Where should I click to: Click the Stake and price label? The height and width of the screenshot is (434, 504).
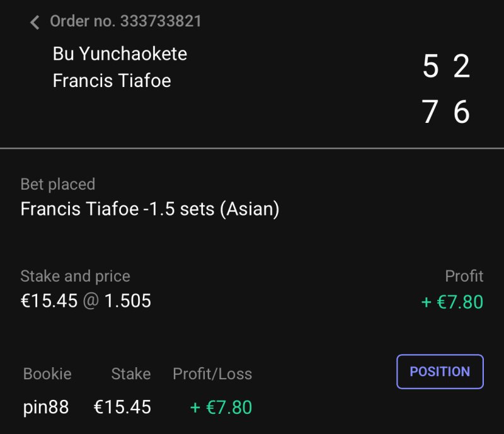coord(75,276)
